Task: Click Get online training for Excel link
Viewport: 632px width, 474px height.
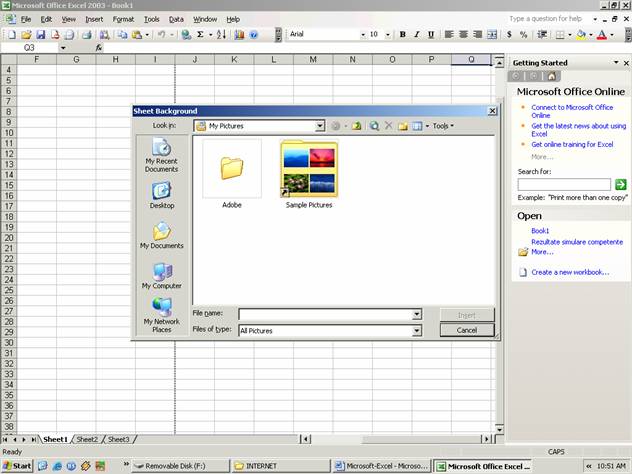Action: (x=572, y=144)
